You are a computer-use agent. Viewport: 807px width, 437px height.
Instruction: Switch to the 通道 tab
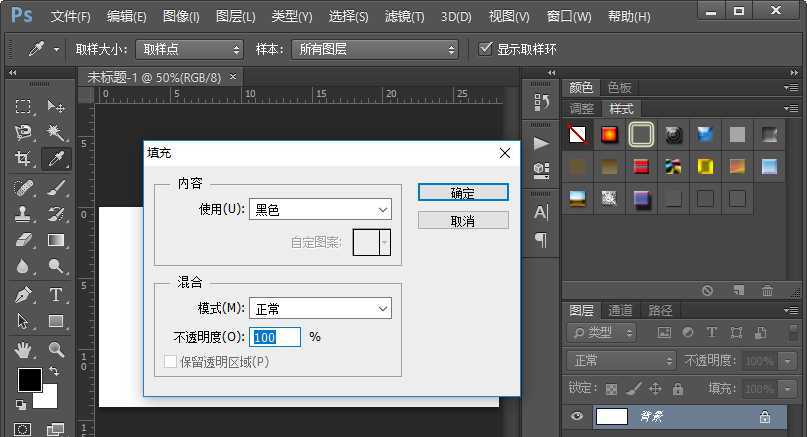pos(621,310)
